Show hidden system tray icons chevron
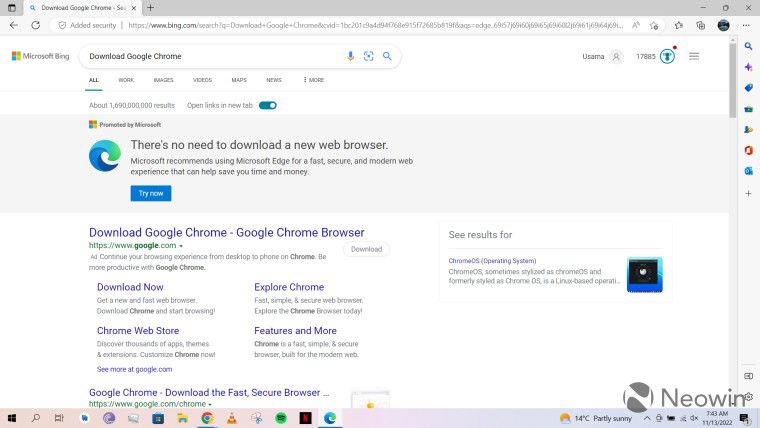Screen dimensions: 760x428 [647, 418]
